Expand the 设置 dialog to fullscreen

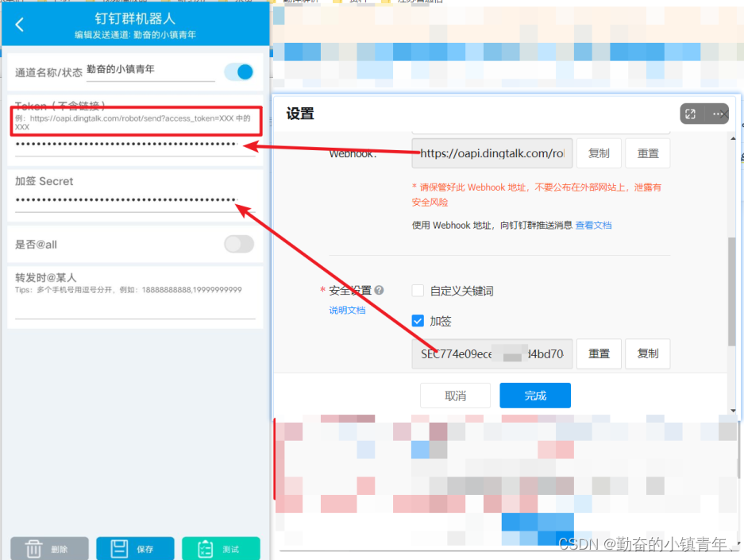[x=690, y=114]
